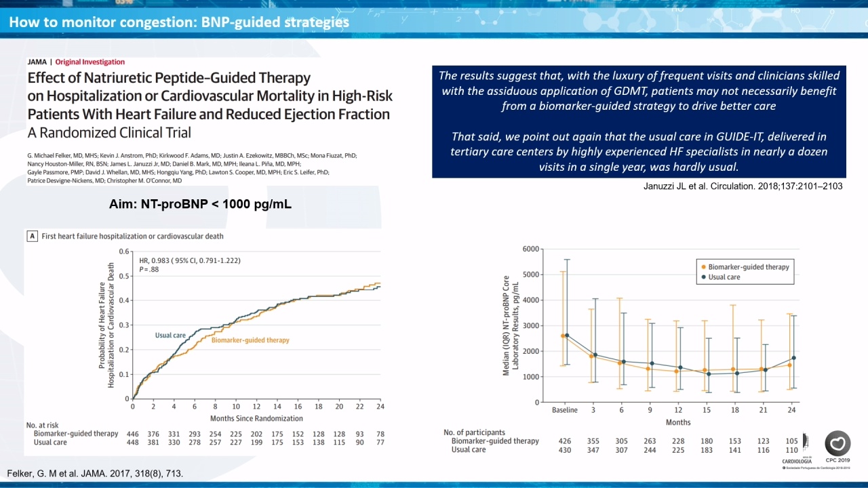
Task: Click the 'P=.88' value
Action: point(149,270)
